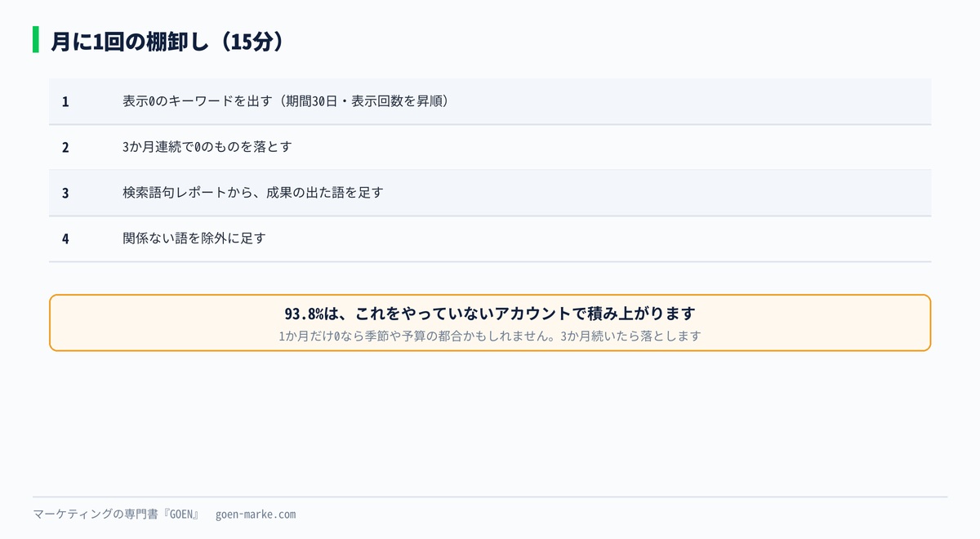Select step number 1 in the list

[x=65, y=102]
